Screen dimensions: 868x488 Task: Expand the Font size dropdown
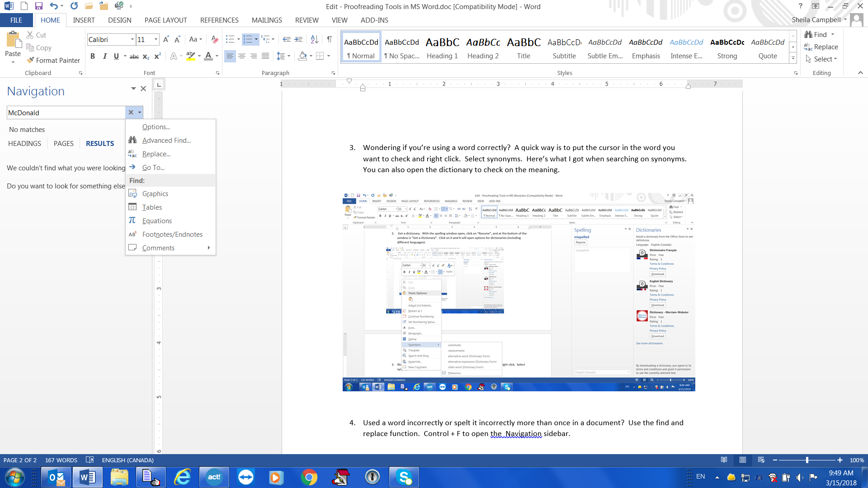click(156, 39)
